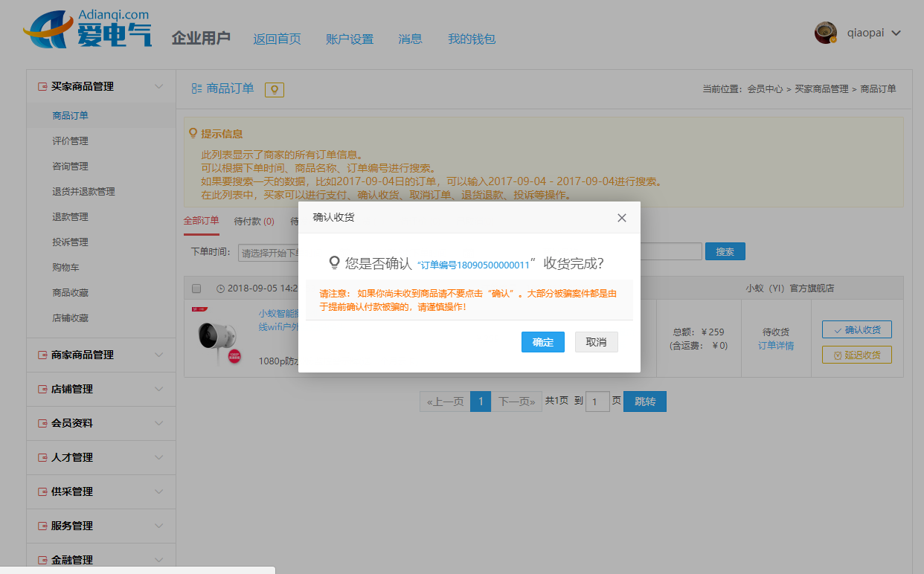
Task: Click the qiaopai user avatar
Action: click(x=825, y=33)
